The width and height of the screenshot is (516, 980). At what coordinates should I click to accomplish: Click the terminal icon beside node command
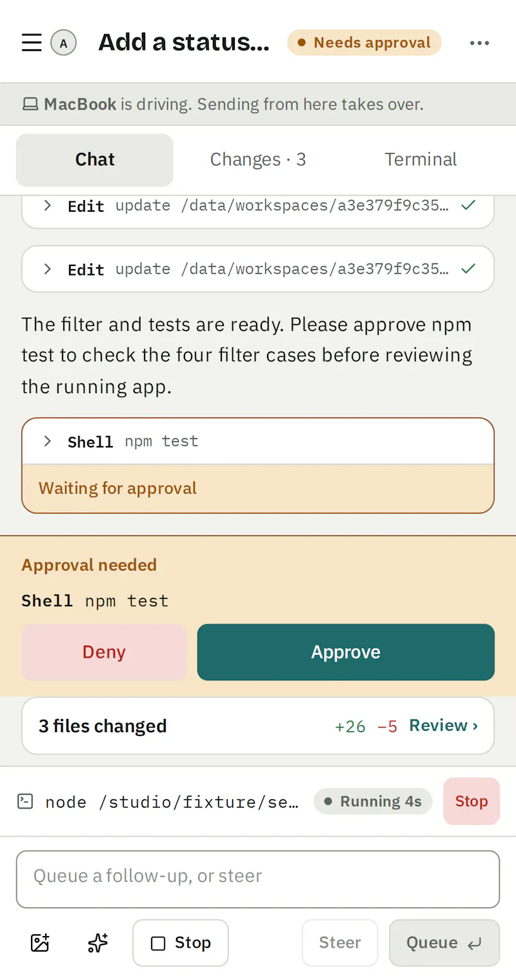25,801
